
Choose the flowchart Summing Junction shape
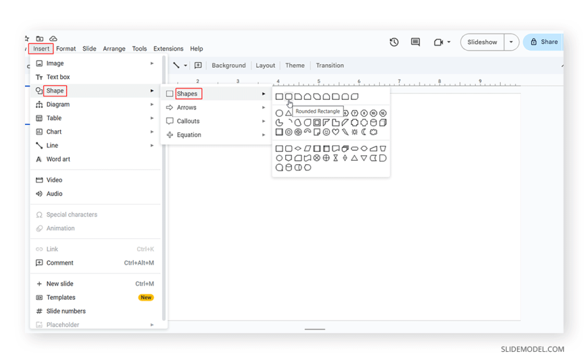(317, 158)
